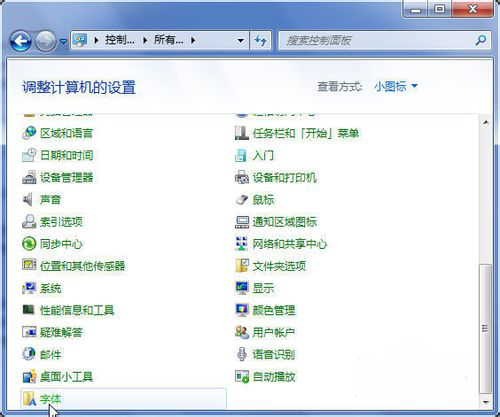Open the 日期和时间 link
This screenshot has height=417, width=500.
66,155
